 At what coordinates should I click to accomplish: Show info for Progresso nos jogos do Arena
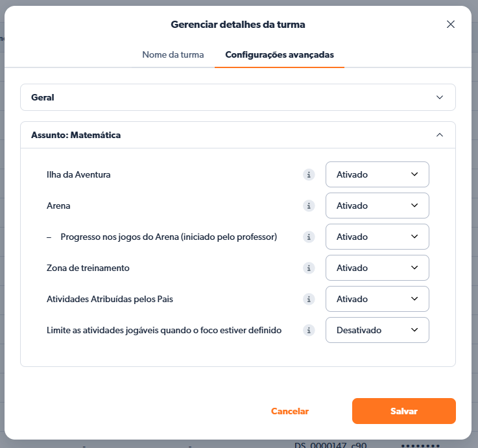[309, 237]
